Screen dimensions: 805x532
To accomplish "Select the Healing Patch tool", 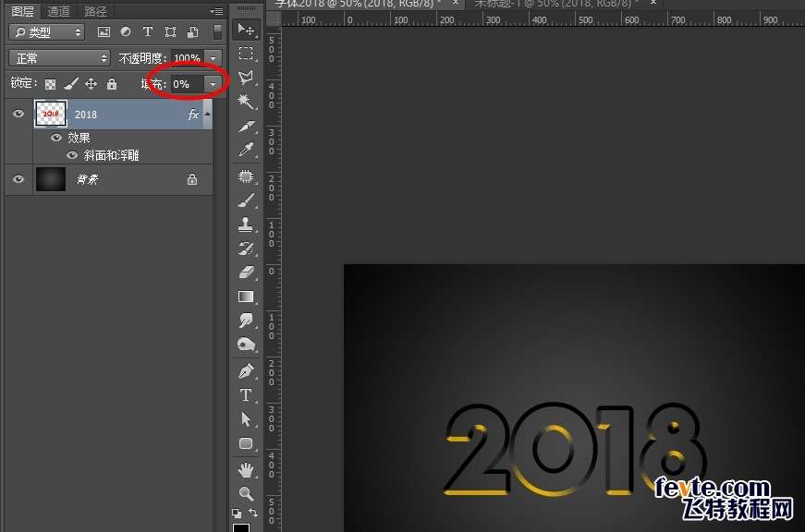I will [x=246, y=176].
